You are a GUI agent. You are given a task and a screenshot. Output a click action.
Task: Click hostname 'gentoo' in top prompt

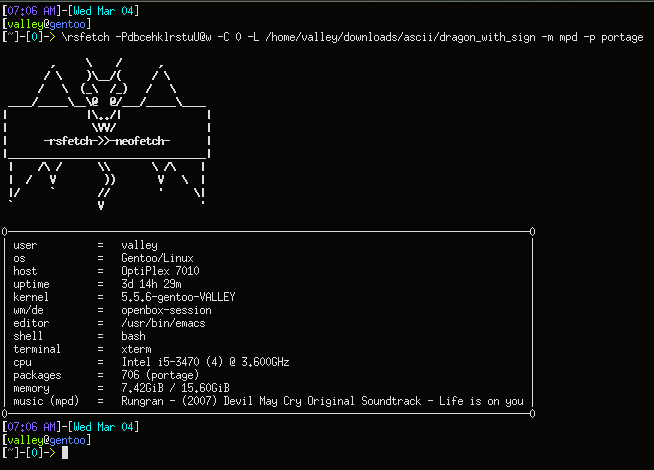67,24
